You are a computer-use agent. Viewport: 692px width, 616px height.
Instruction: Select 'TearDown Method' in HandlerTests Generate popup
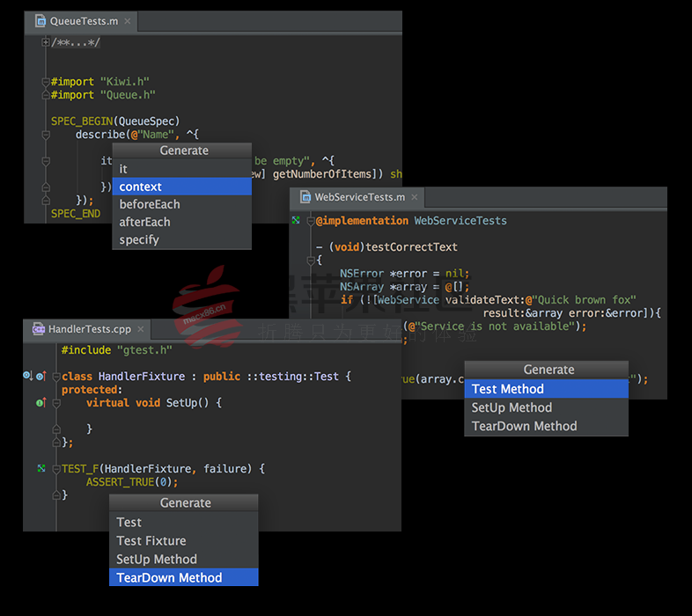tap(184, 577)
